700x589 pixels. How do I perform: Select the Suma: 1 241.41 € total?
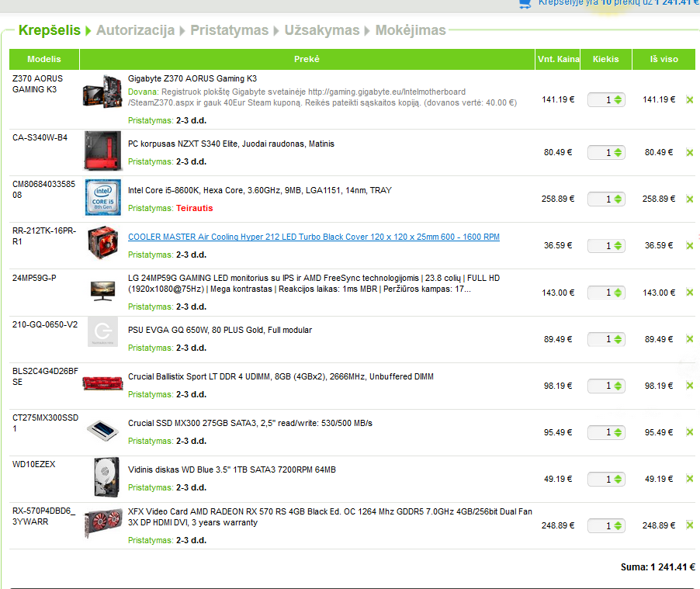point(658,567)
